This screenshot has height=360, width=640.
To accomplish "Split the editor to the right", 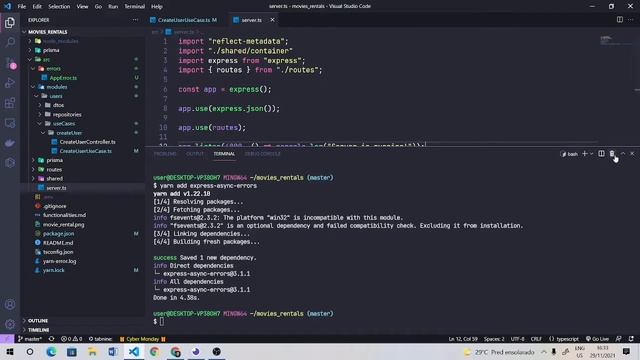I will [620, 20].
